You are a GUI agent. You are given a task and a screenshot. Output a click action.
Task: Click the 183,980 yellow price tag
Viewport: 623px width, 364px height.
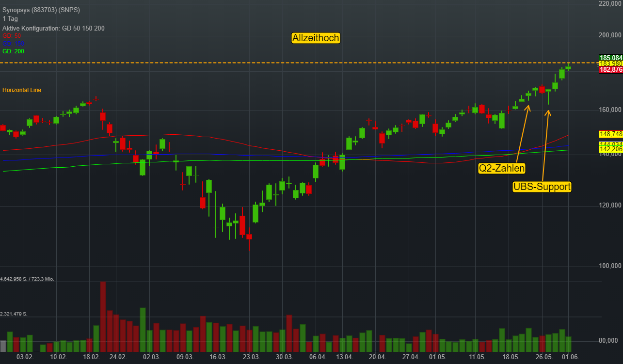pos(611,63)
